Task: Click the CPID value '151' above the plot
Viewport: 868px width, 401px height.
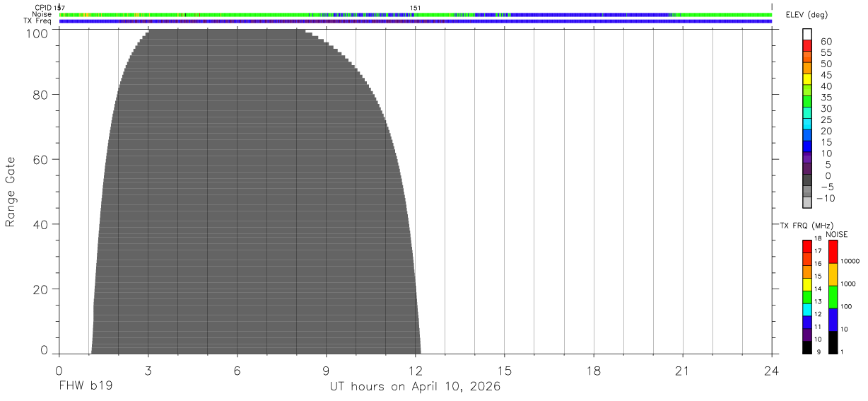Action: point(416,8)
